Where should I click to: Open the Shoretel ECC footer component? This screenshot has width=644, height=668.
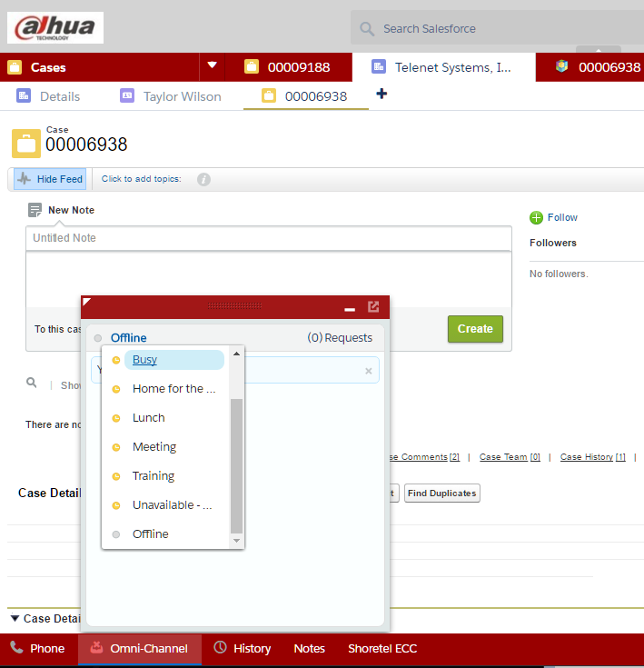(x=381, y=648)
